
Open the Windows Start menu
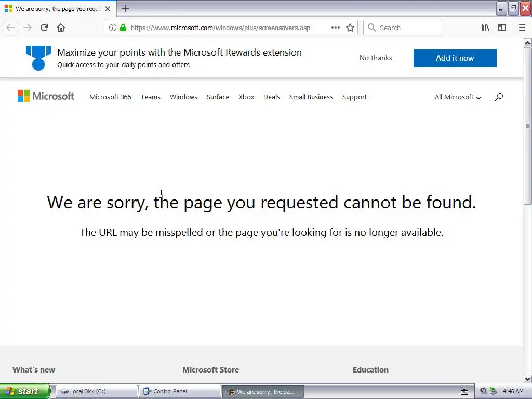pyautogui.click(x=25, y=391)
